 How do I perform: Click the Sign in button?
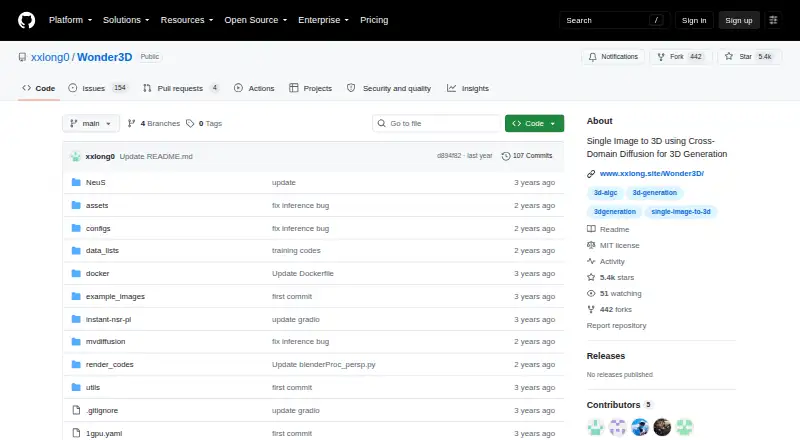click(694, 20)
